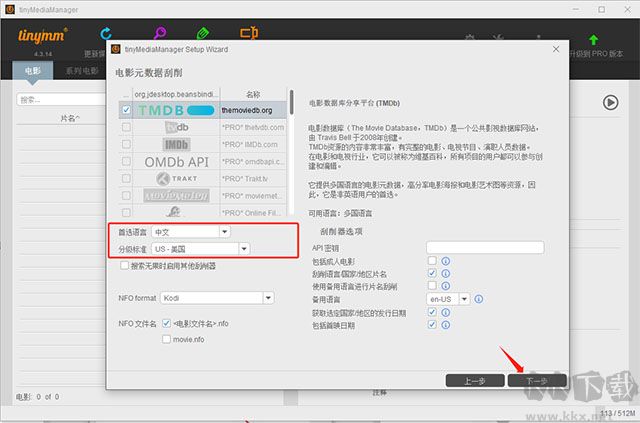Click the API 密钥 input field
640x423 pixels.
(485, 247)
